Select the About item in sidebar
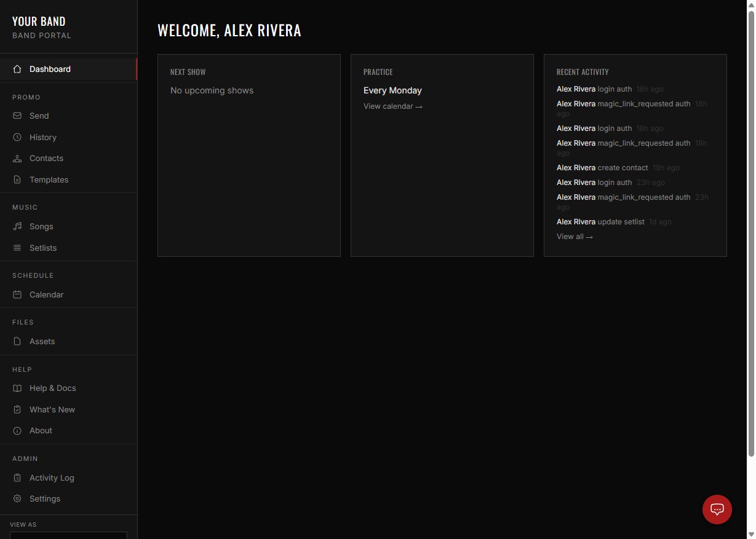The height and width of the screenshot is (539, 756). pyautogui.click(x=41, y=430)
